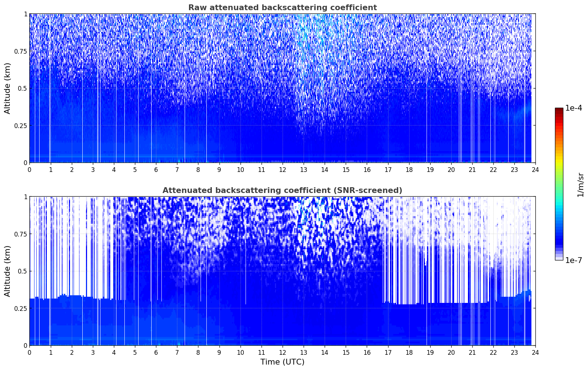The image size is (588, 370).
Task: Click the dark red top of the colorbar
Action: [x=559, y=110]
